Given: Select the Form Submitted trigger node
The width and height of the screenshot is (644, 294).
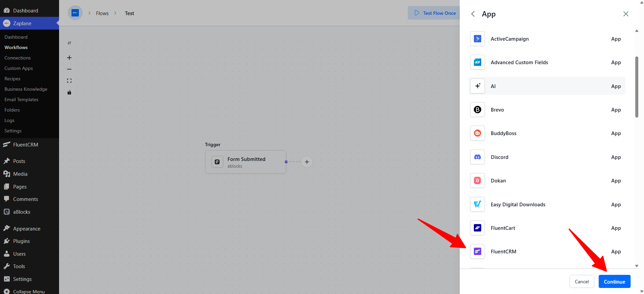Looking at the screenshot, I should tap(246, 162).
